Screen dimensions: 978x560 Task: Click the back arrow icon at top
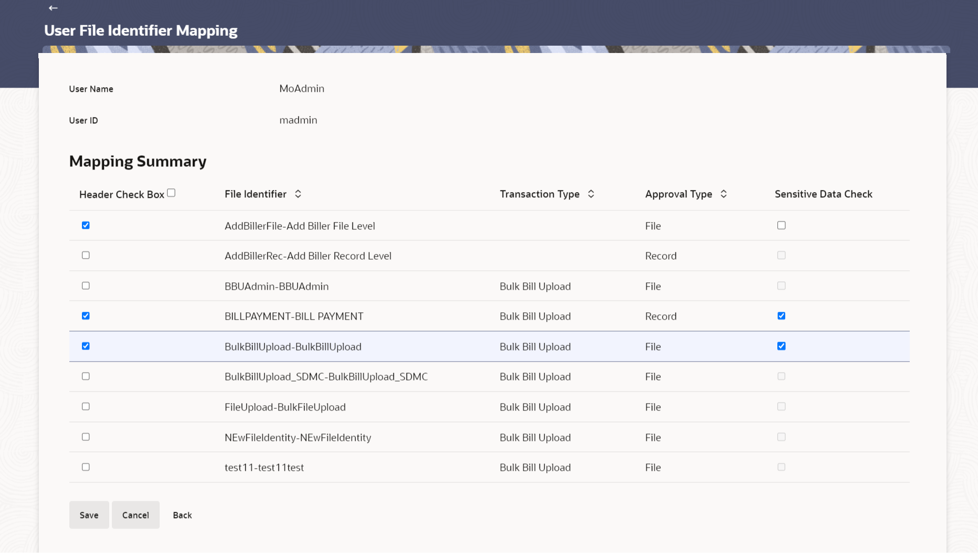[53, 8]
